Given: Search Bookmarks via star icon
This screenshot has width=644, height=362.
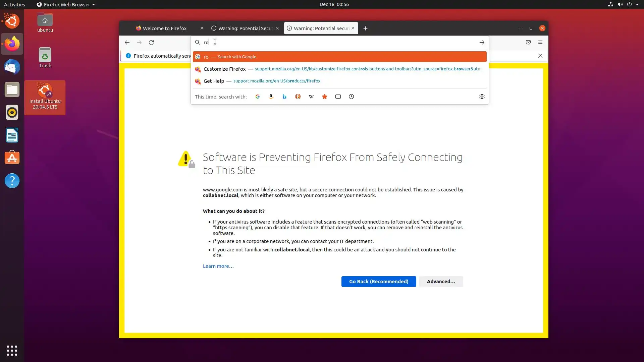Looking at the screenshot, I should coord(324,97).
